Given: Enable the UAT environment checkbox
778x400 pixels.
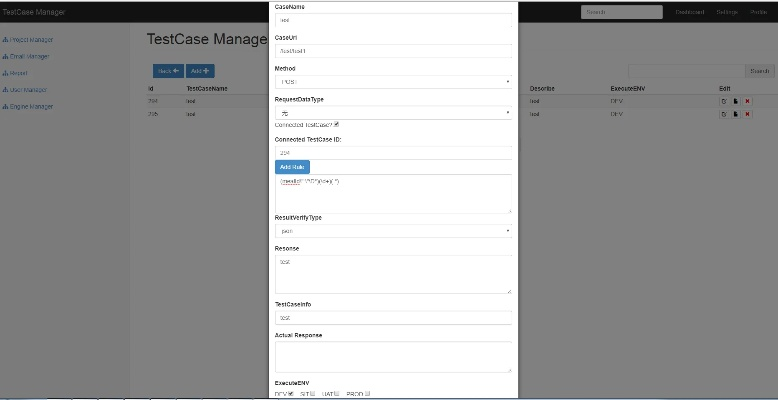Looking at the screenshot, I should (x=337, y=393).
